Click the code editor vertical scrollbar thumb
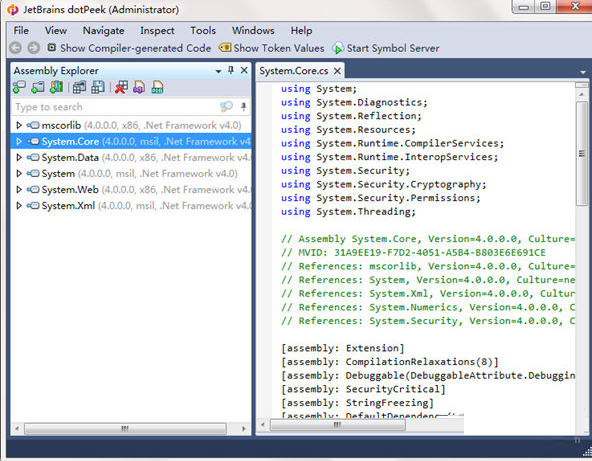 tap(581, 153)
